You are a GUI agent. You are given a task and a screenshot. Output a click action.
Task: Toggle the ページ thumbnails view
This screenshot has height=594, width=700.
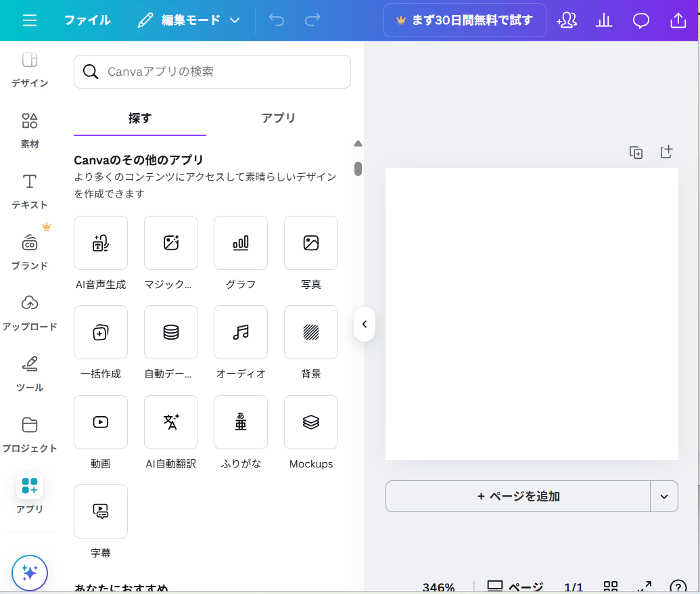515,587
